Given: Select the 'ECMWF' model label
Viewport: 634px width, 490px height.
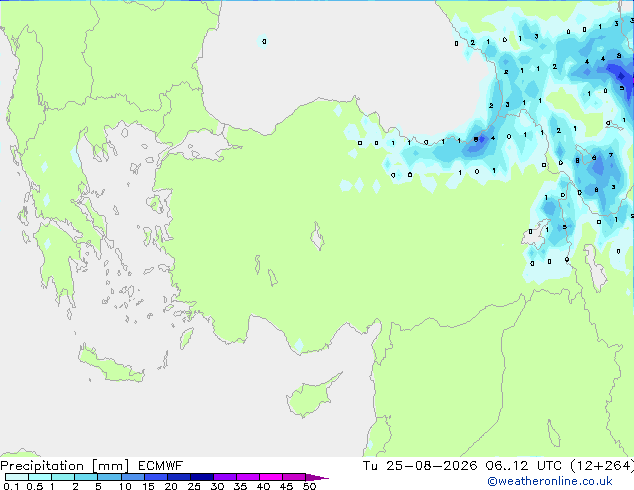Looking at the screenshot, I should tap(161, 466).
